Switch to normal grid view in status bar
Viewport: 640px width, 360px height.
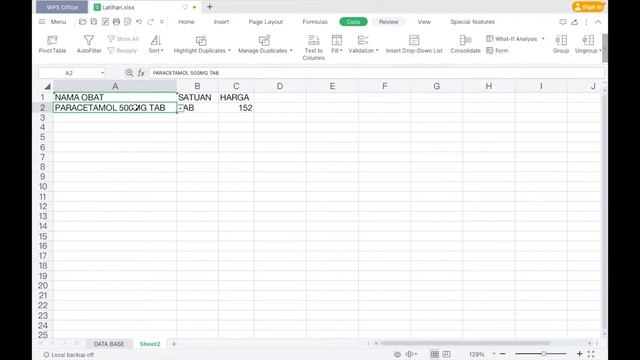[x=435, y=354]
